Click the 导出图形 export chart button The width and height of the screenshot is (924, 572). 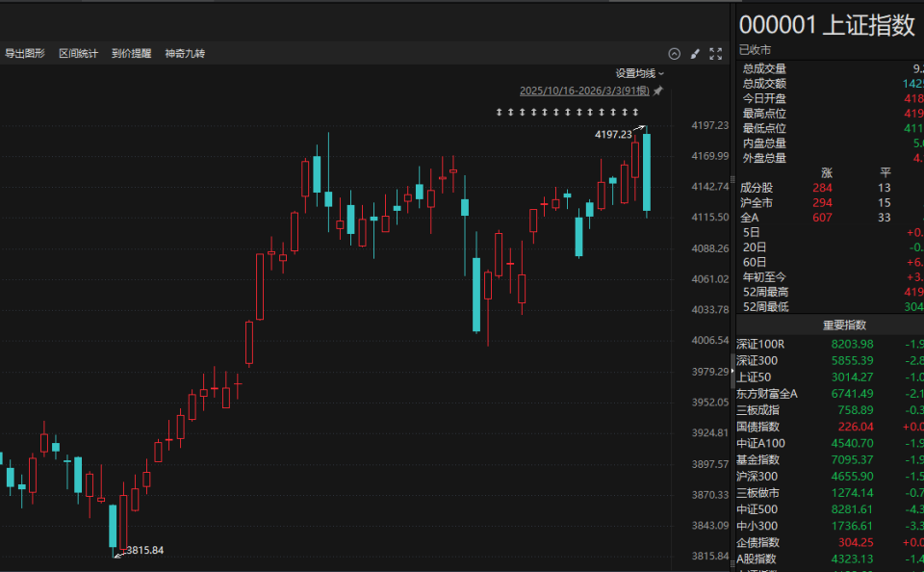click(x=25, y=54)
